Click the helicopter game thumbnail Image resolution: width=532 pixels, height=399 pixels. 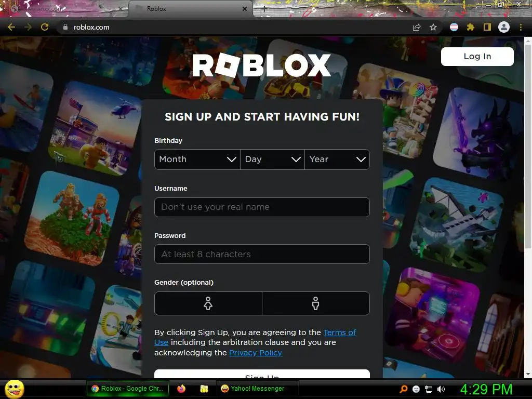(96, 129)
